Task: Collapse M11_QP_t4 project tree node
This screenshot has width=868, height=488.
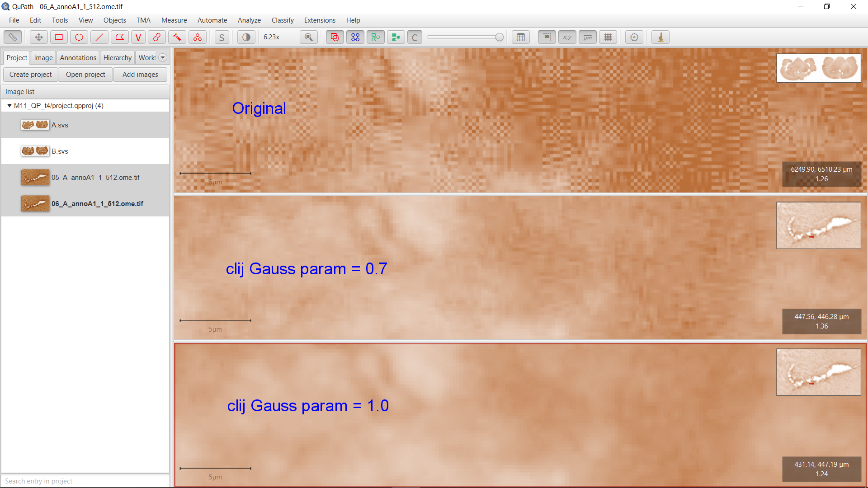Action: coord(9,105)
